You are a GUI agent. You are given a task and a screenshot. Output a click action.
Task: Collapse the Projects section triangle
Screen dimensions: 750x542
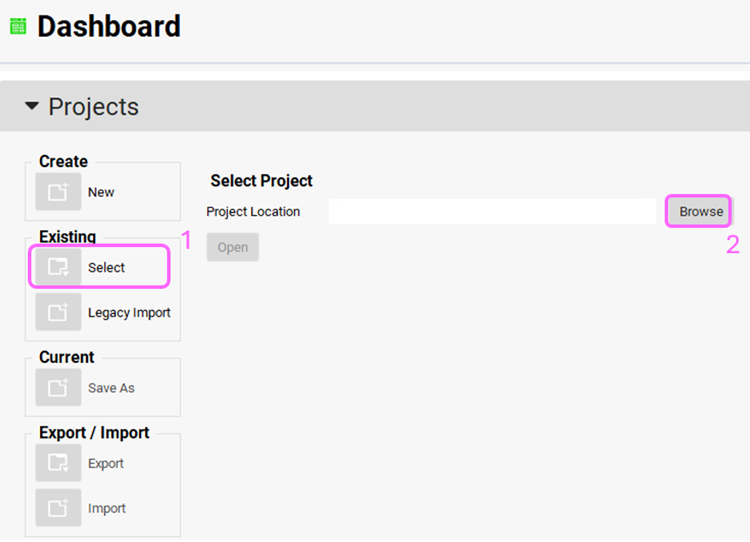point(31,106)
